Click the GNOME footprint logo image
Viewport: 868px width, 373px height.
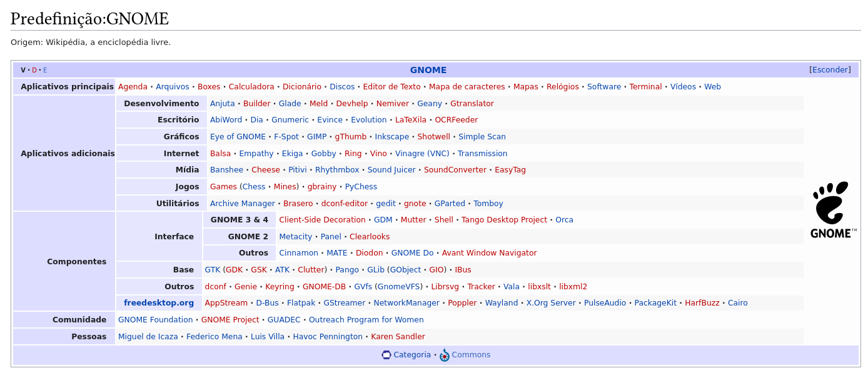click(x=833, y=210)
